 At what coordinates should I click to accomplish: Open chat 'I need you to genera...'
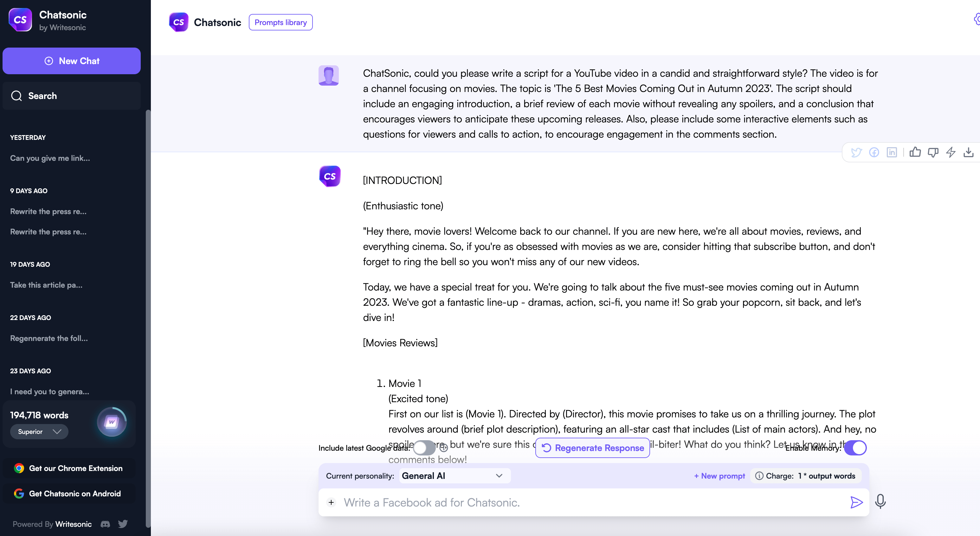[x=50, y=391]
